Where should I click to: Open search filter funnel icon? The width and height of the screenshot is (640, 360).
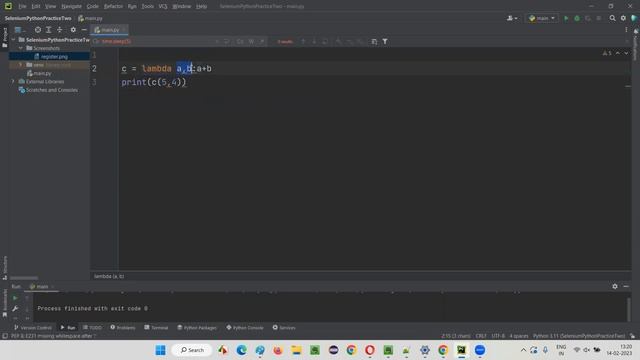pyautogui.click(x=385, y=42)
